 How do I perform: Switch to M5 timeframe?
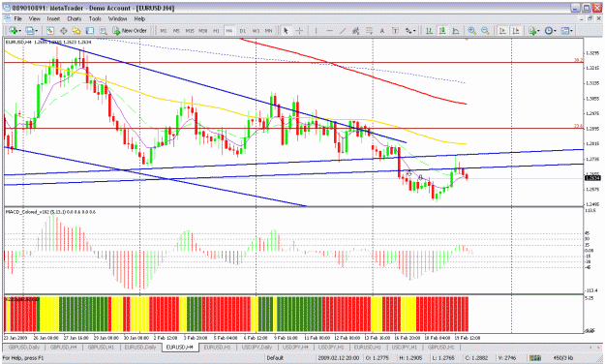pyautogui.click(x=176, y=30)
